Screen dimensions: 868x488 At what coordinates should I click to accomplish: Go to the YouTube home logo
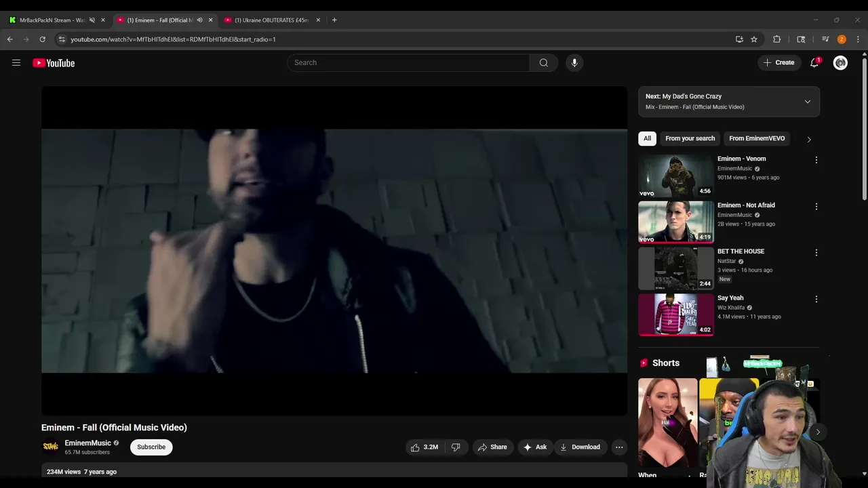pos(54,63)
